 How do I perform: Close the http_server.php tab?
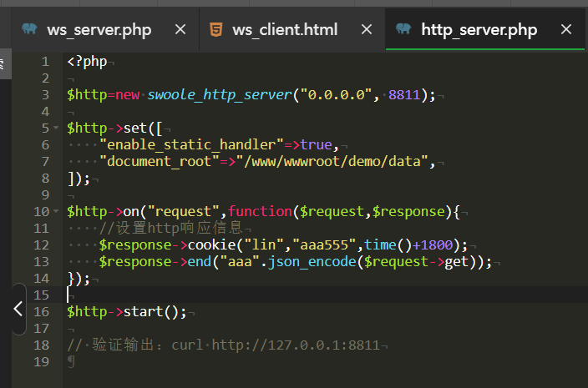[x=566, y=29]
